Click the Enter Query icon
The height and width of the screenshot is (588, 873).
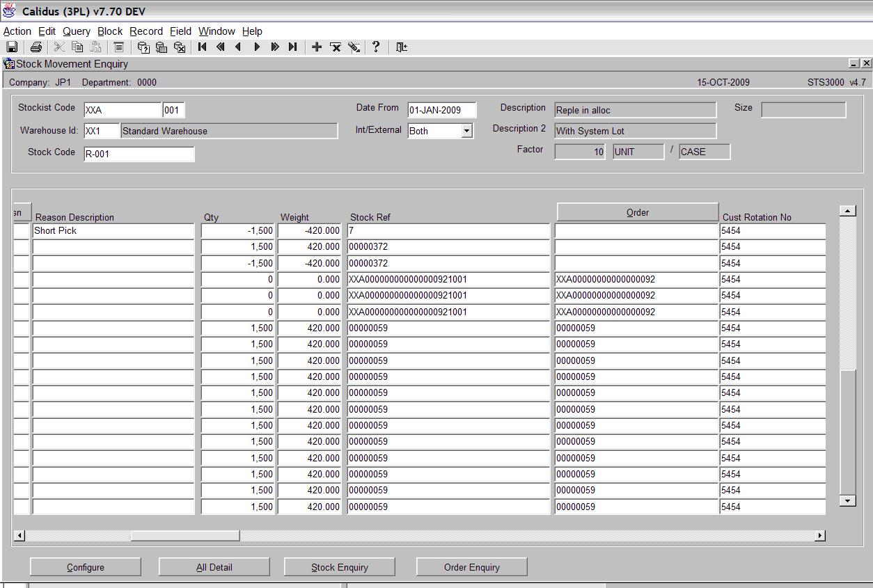pyautogui.click(x=143, y=47)
